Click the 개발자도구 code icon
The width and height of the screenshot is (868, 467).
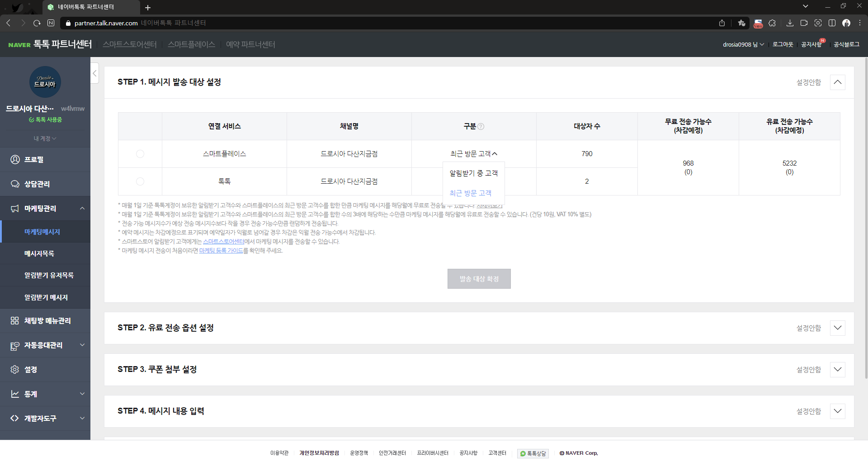(x=15, y=418)
